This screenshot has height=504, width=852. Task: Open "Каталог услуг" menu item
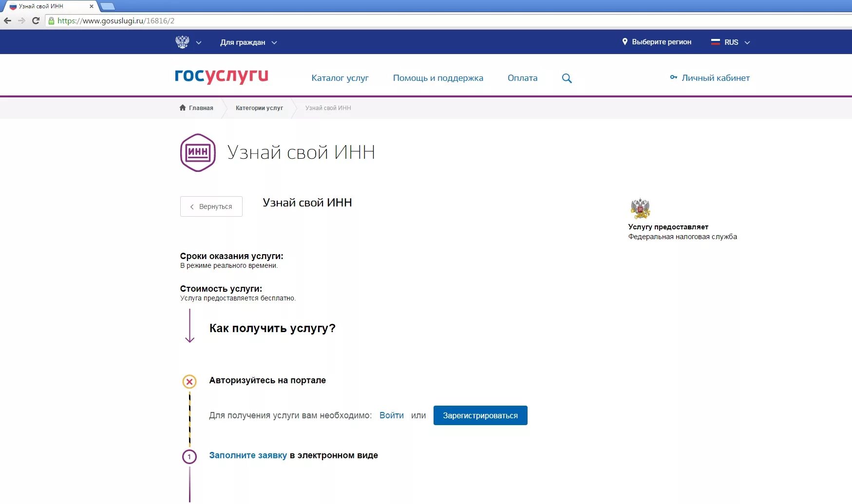[340, 78]
